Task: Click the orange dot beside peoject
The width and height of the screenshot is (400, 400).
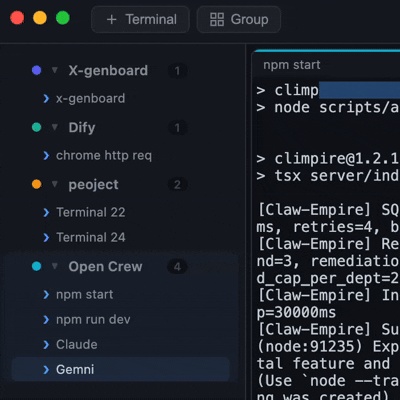Action: tap(37, 184)
